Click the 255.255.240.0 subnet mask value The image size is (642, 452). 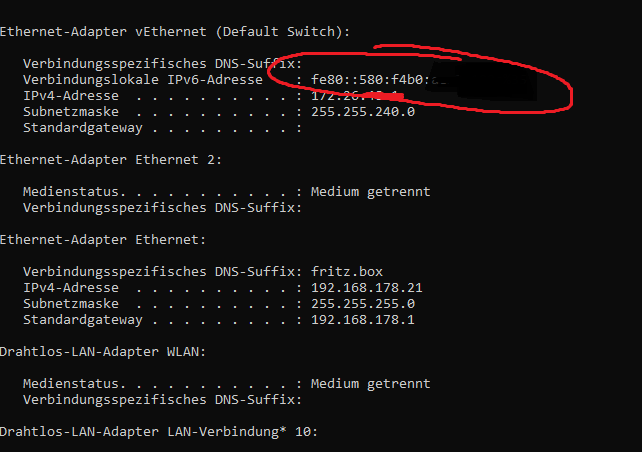363,112
